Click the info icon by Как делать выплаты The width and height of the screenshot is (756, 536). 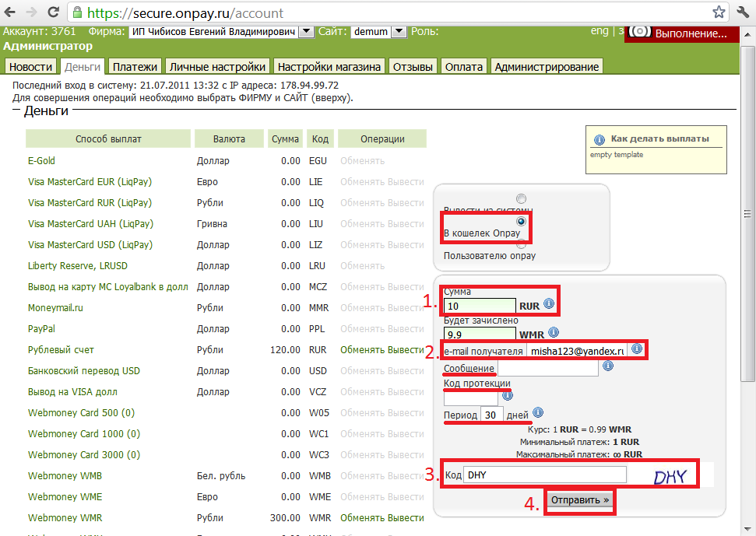pos(600,139)
